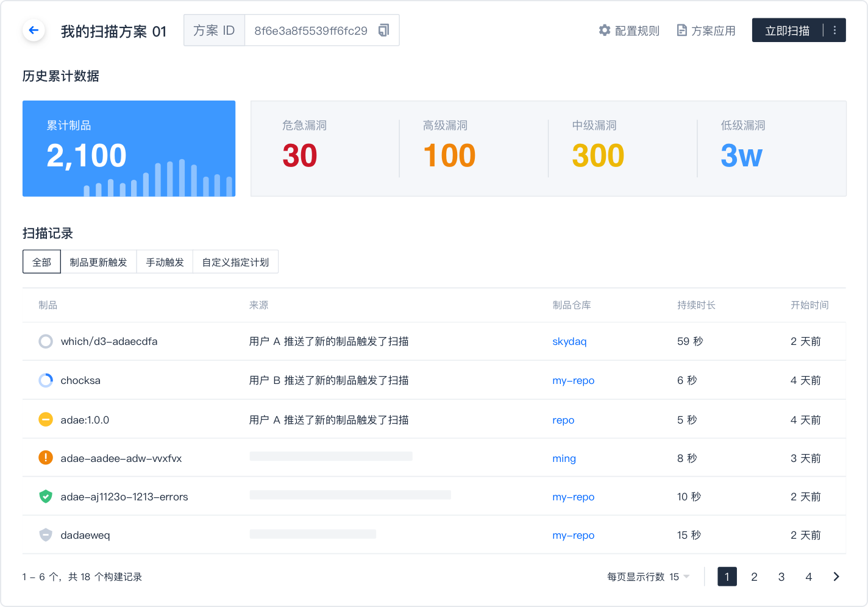This screenshot has width=868, height=607.
Task: Open the 每页显示行数 dropdown
Action: coord(679,577)
